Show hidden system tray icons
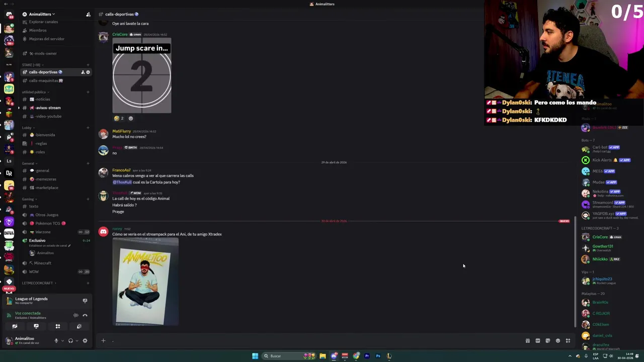The height and width of the screenshot is (362, 644). tap(570, 356)
